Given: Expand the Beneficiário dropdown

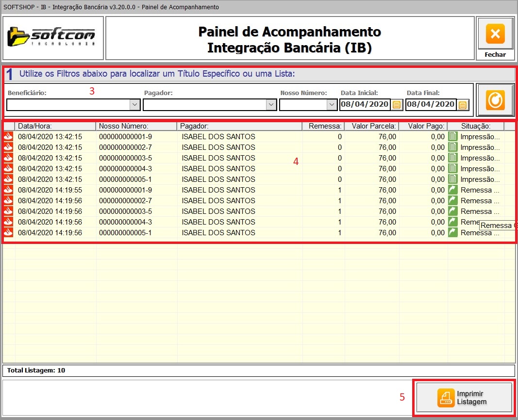Looking at the screenshot, I should (134, 105).
